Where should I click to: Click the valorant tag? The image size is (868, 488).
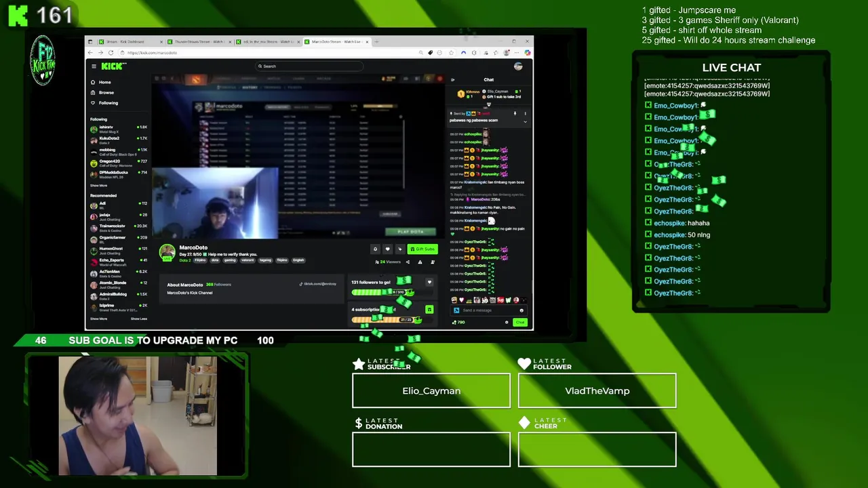pyautogui.click(x=248, y=260)
